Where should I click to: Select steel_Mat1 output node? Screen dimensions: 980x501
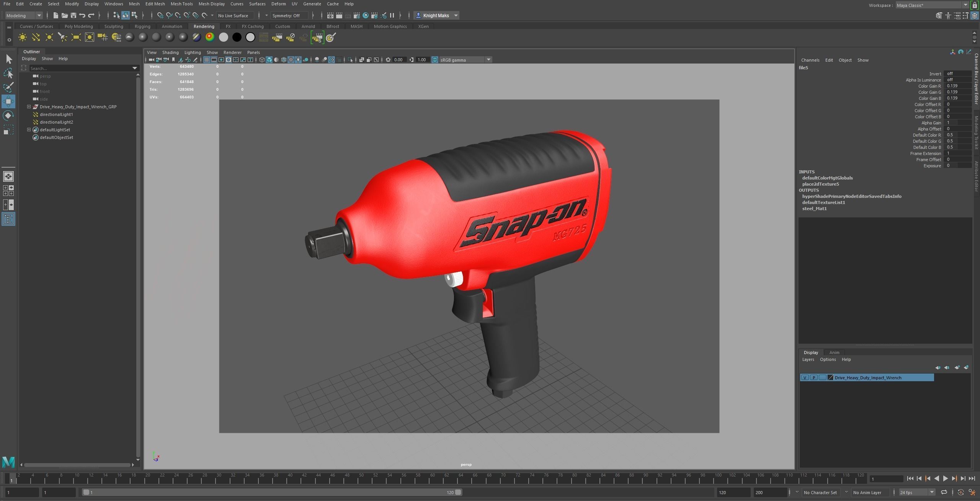tap(814, 209)
